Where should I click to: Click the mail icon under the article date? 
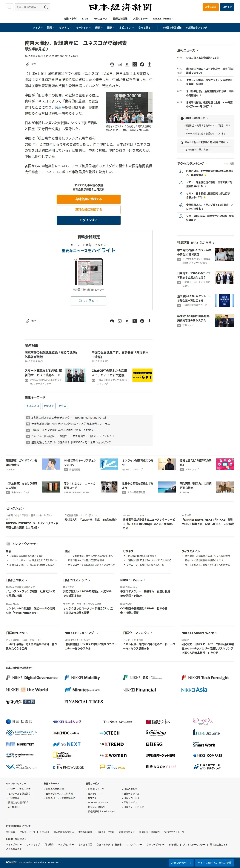[119, 64]
